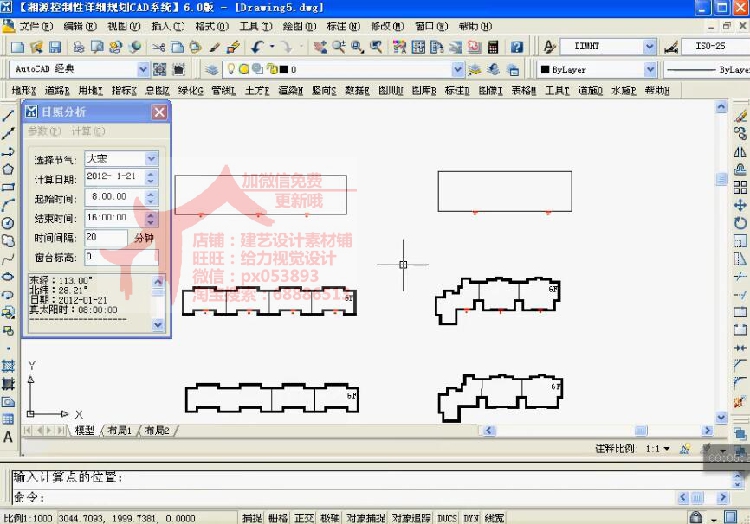Open the 绿化 menu in planning bar
This screenshot has height=524, width=750.
coord(190,90)
